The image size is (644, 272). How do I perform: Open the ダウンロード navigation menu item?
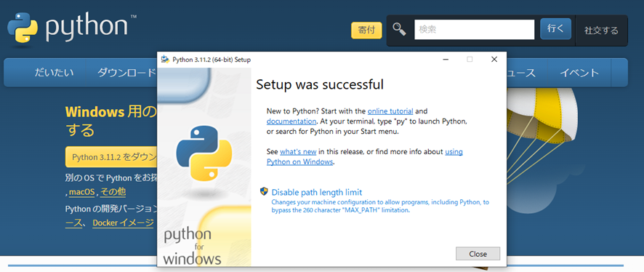126,73
